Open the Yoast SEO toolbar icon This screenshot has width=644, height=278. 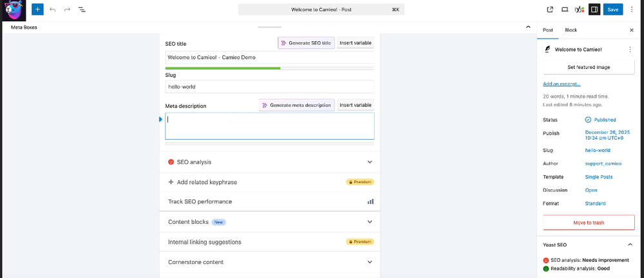579,10
